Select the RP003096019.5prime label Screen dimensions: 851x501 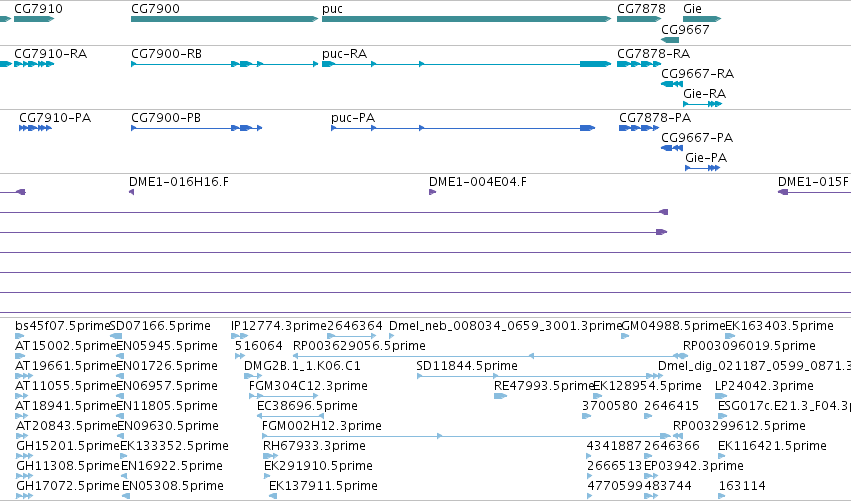pos(749,346)
